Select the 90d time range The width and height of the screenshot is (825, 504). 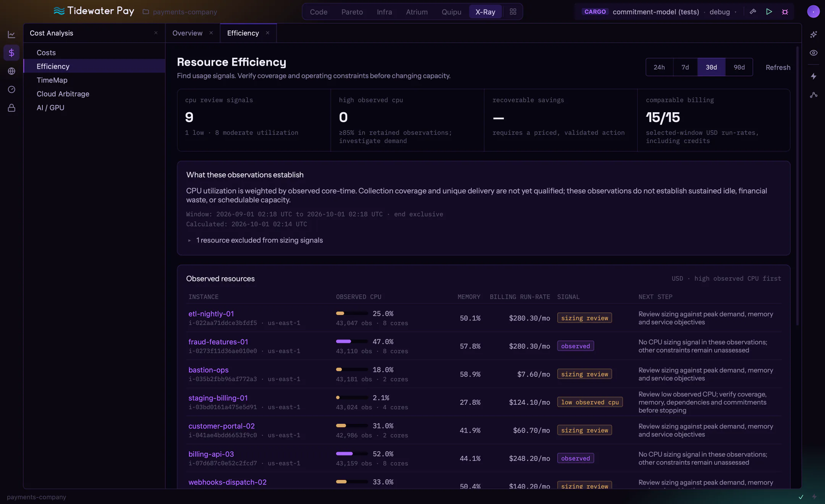coord(739,67)
